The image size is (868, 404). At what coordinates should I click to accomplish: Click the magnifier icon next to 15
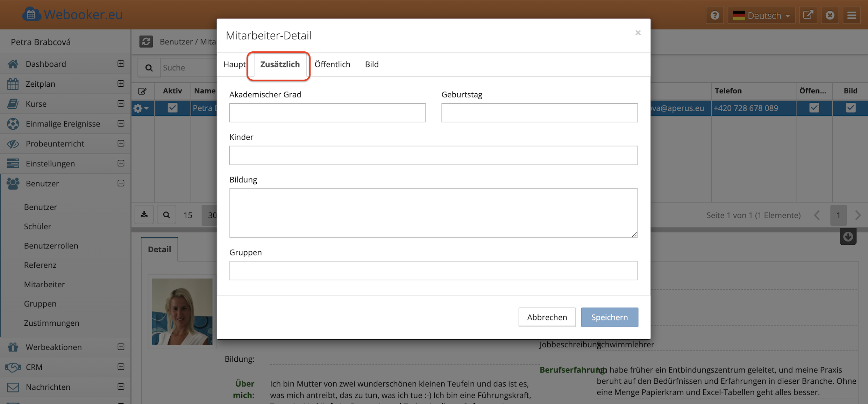pyautogui.click(x=166, y=215)
